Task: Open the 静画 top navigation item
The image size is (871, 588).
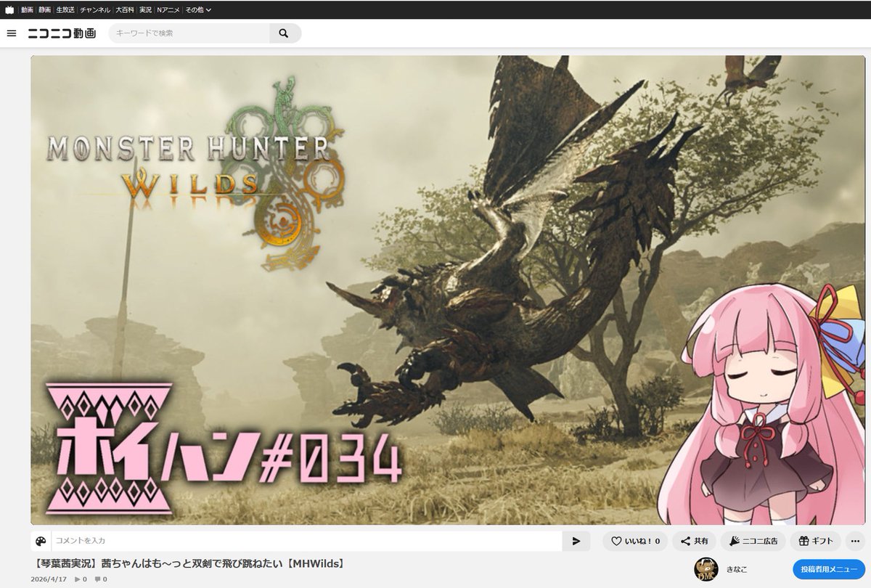Action: coord(45,10)
